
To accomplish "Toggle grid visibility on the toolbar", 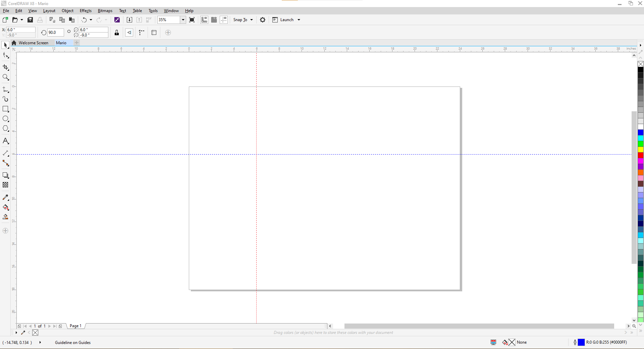I will coord(214,20).
